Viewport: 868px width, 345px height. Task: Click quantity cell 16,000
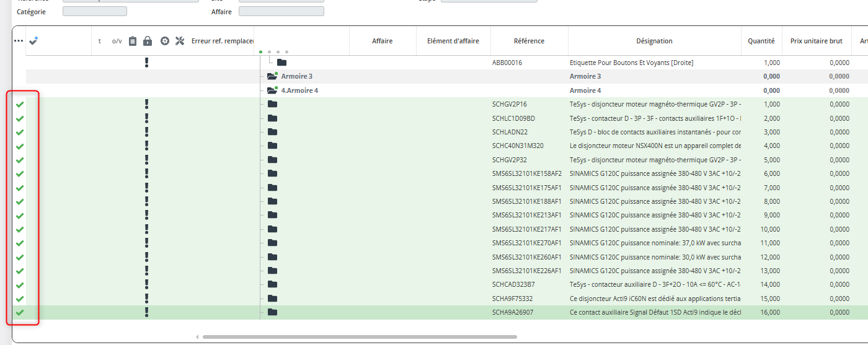770,312
